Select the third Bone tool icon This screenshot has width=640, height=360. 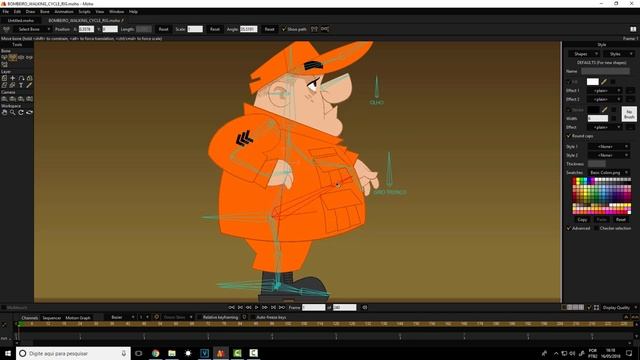pos(21,58)
